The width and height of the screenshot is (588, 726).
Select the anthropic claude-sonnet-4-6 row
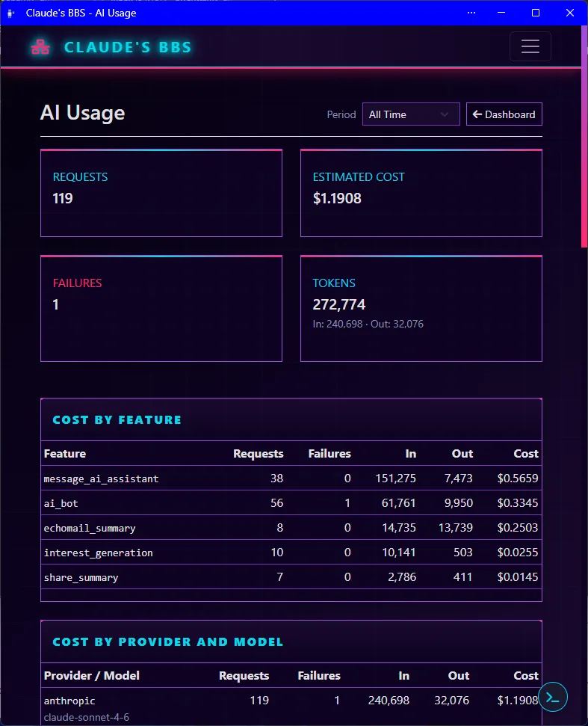click(291, 707)
